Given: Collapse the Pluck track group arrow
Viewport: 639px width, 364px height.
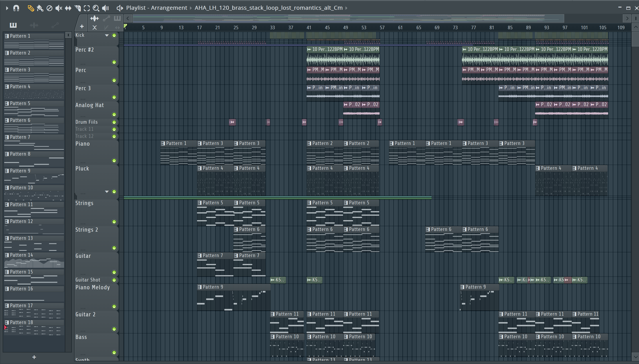Looking at the screenshot, I should 107,192.
